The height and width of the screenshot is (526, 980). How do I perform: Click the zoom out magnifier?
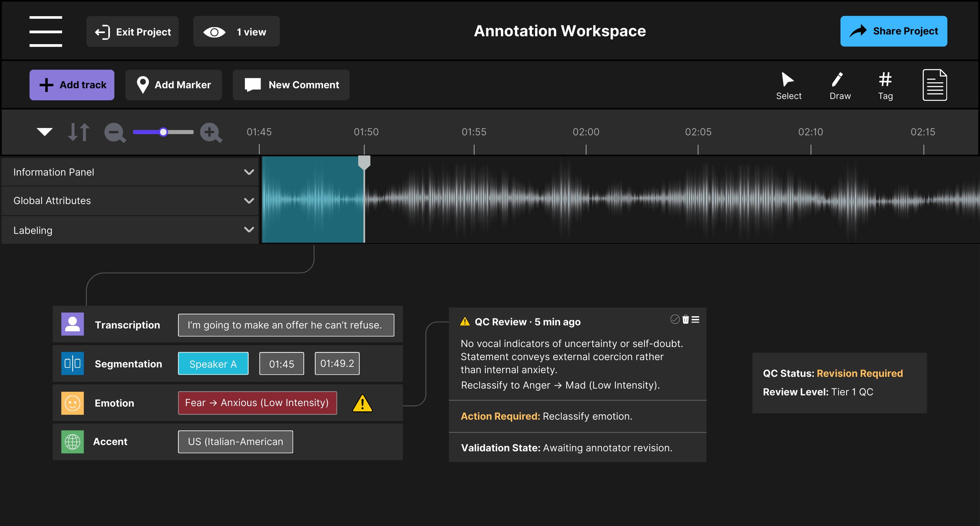coord(114,133)
